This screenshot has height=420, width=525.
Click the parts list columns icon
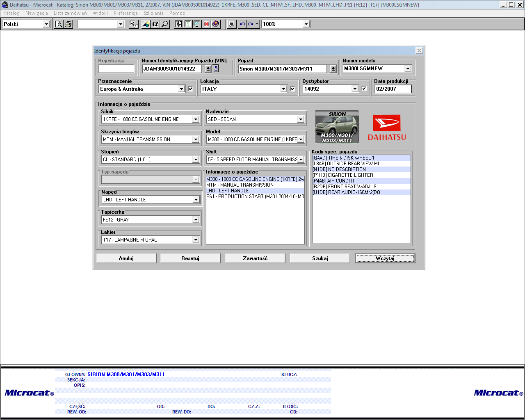(178, 24)
